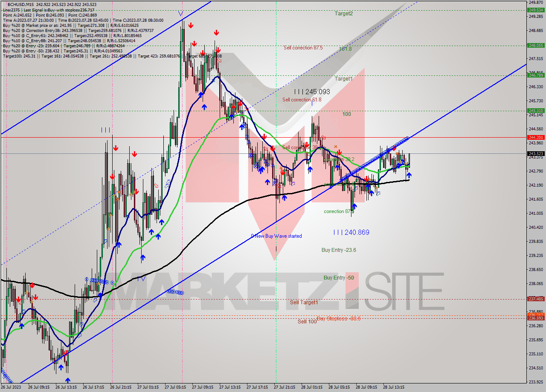Select the 'Sell Target1' label

click(x=304, y=303)
